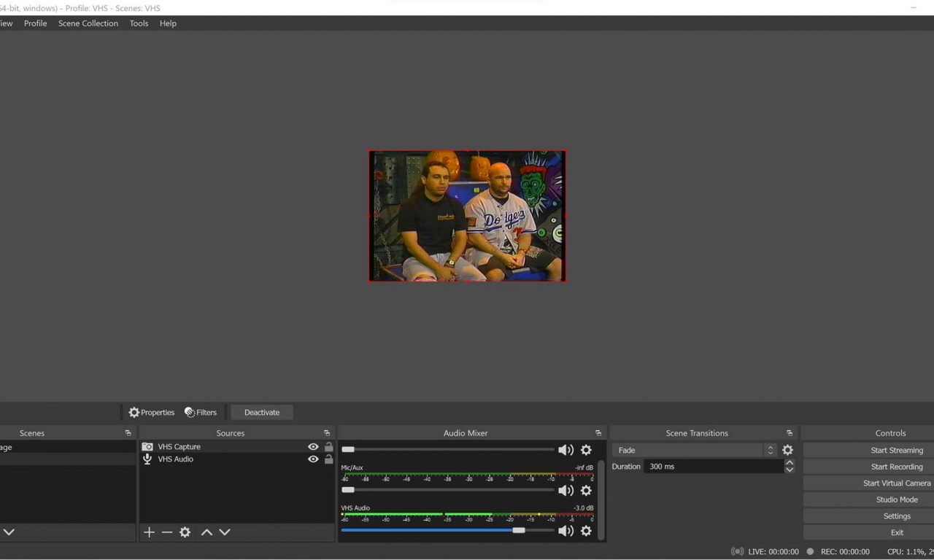Lock the VHS Capture source

tap(328, 447)
